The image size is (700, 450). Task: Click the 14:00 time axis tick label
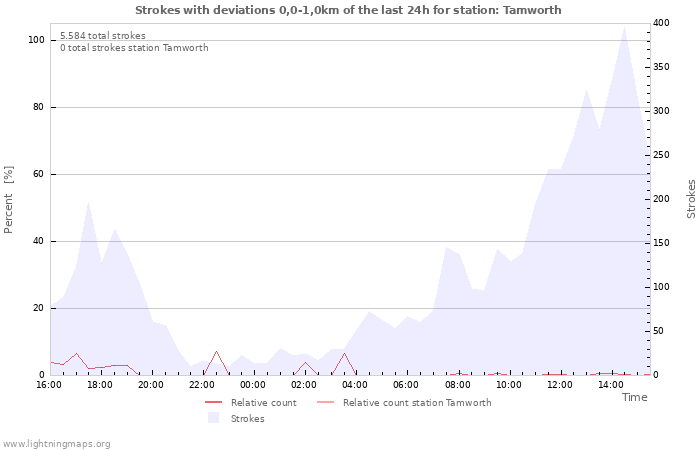(x=611, y=385)
